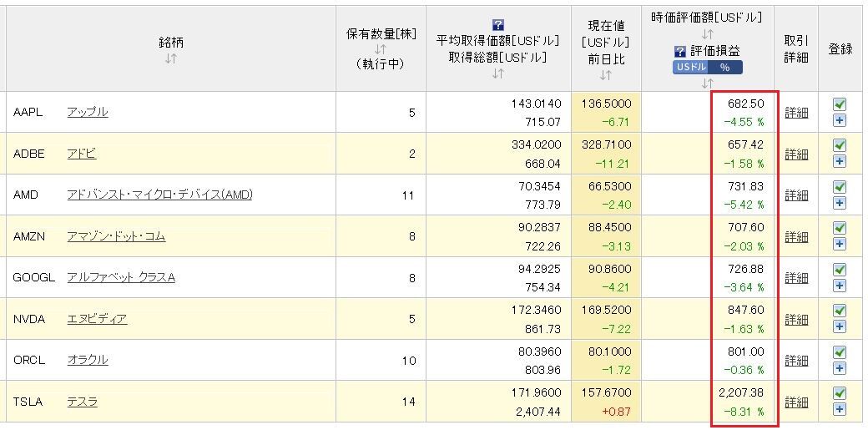Sort by 銘柄 column arrows
Viewport: 868px width, 430px height.
point(170,58)
